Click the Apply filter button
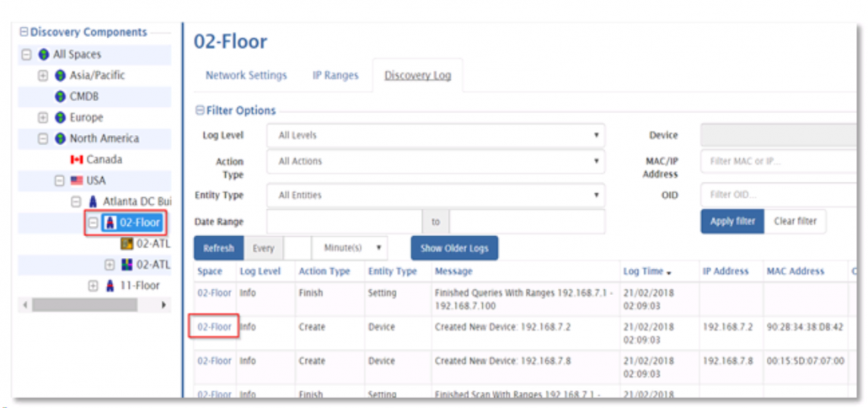 pyautogui.click(x=732, y=222)
